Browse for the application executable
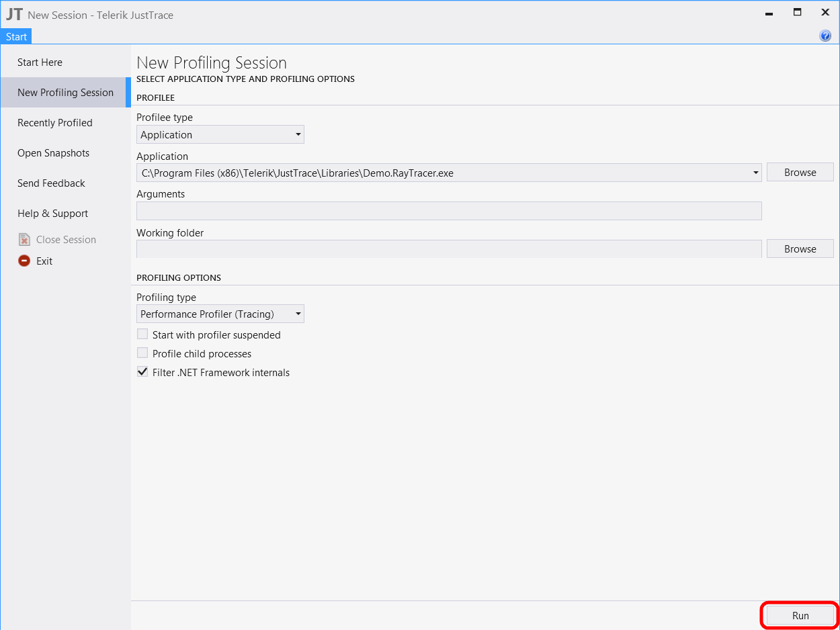The height and width of the screenshot is (630, 840). pos(800,173)
